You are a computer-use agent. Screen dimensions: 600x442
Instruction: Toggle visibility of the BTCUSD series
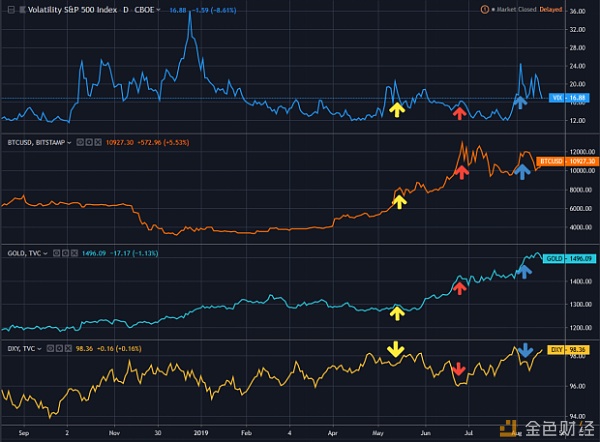point(80,142)
